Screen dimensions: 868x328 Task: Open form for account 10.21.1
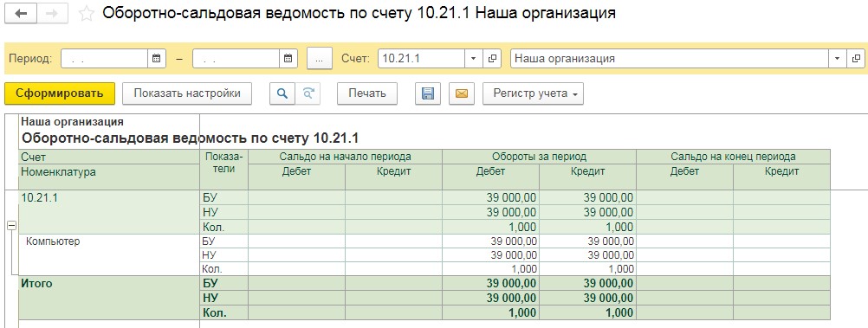[x=492, y=58]
